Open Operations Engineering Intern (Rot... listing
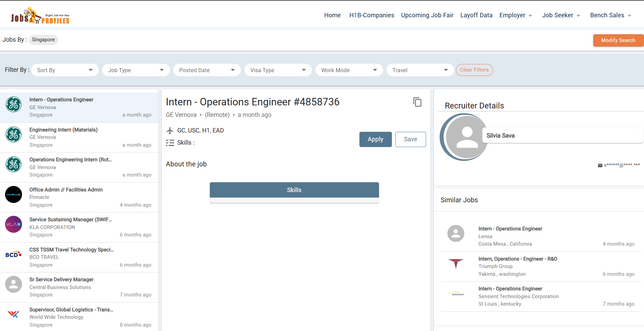644x331 pixels. pos(79,167)
